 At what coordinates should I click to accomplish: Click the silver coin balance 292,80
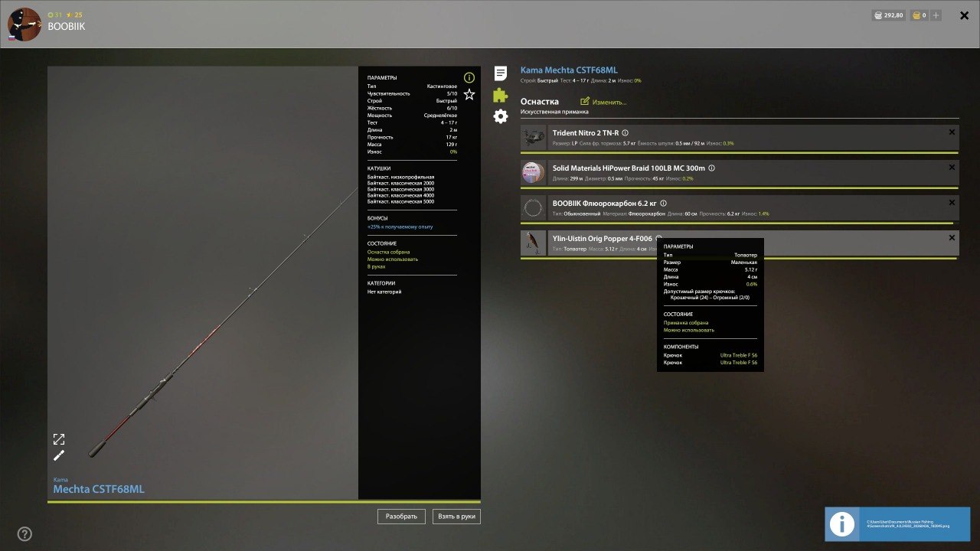(x=888, y=15)
